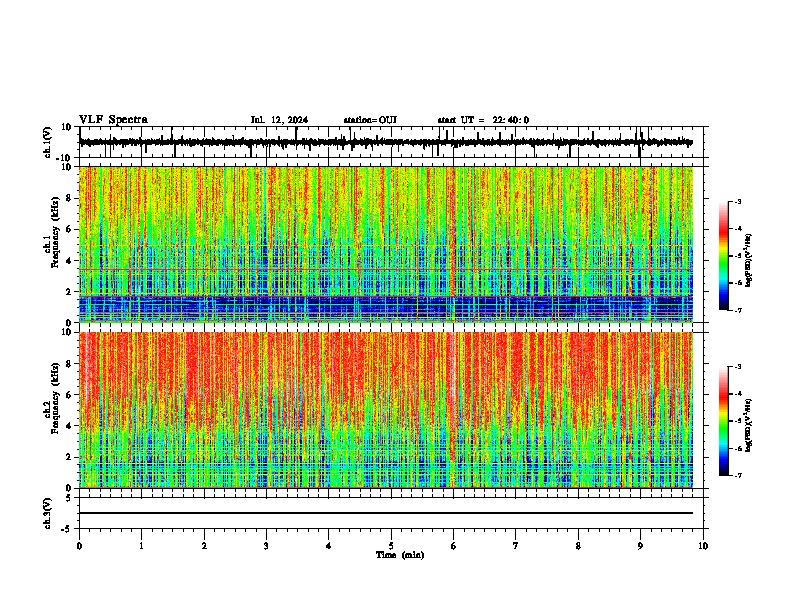Click the "Jul 12, 2024" date label

pos(279,120)
